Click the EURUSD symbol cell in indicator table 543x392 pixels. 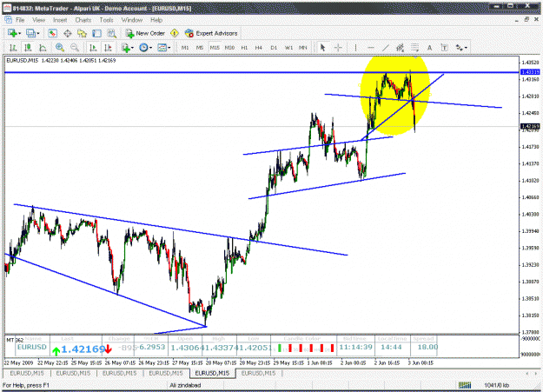tap(32, 347)
